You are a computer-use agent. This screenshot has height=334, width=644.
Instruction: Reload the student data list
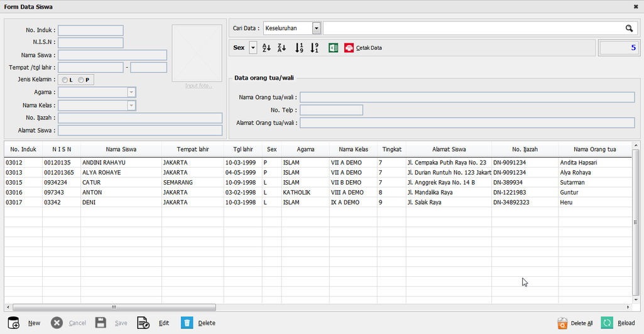click(618, 323)
